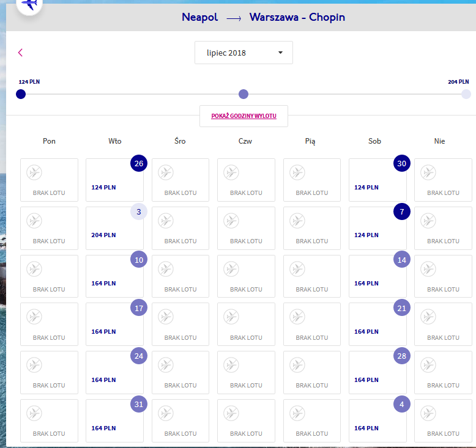Click the day 28 date badge
This screenshot has height=448, width=476.
click(401, 356)
